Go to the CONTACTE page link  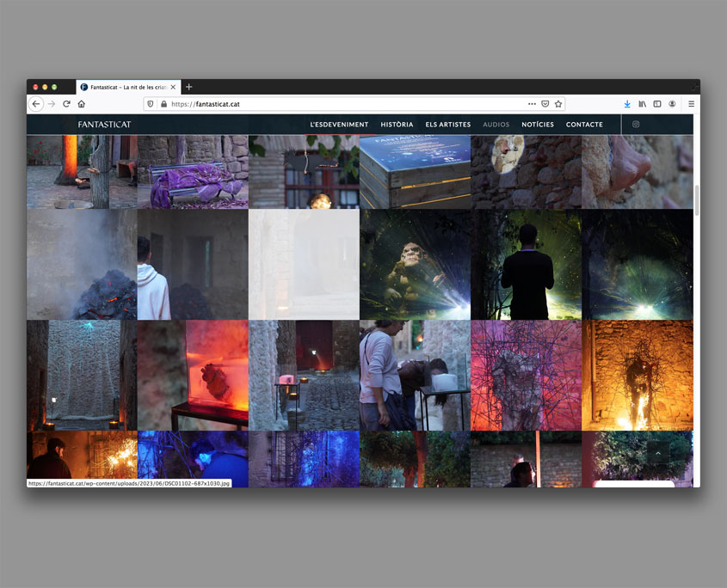[x=584, y=125]
